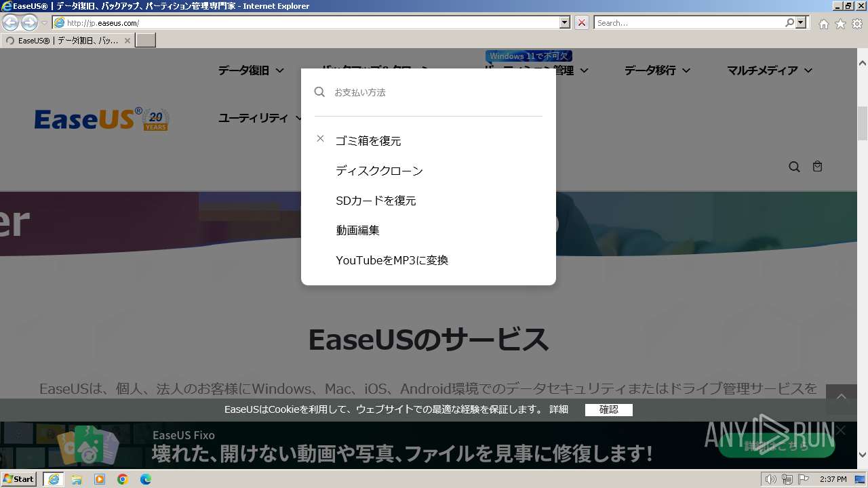The height and width of the screenshot is (488, 868).
Task: Select the SDカードを復元 suggestion
Action: point(376,201)
